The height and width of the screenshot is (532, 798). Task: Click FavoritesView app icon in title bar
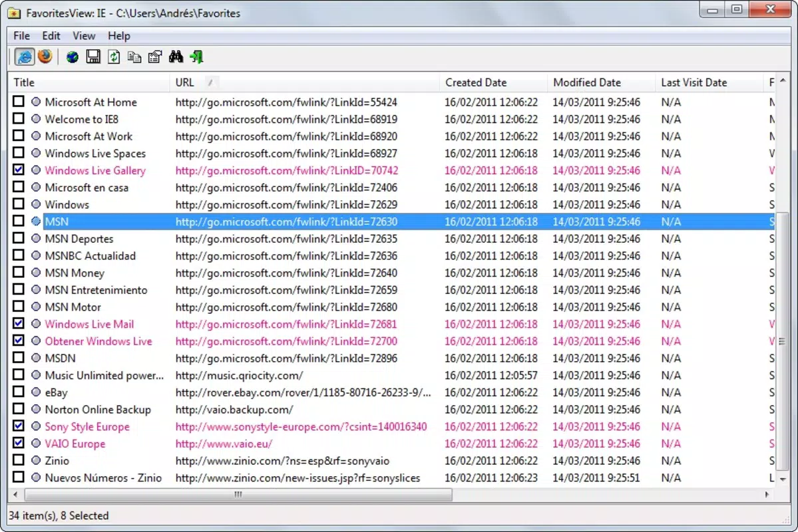click(14, 13)
